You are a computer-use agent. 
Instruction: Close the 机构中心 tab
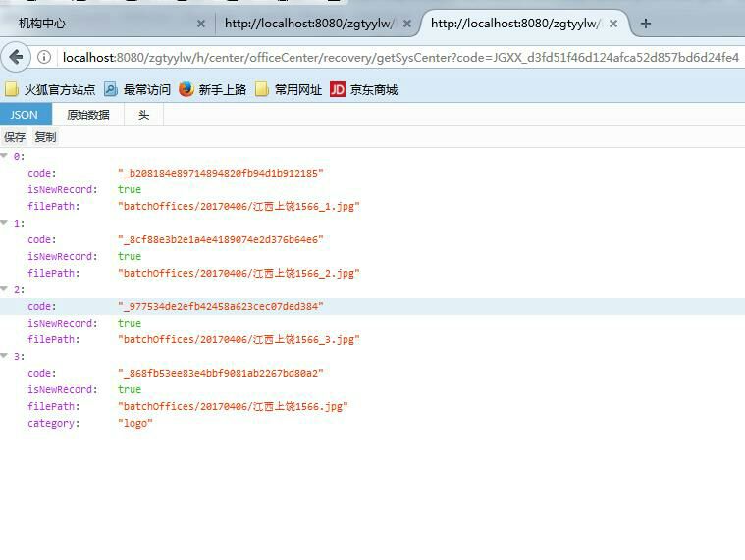[201, 24]
